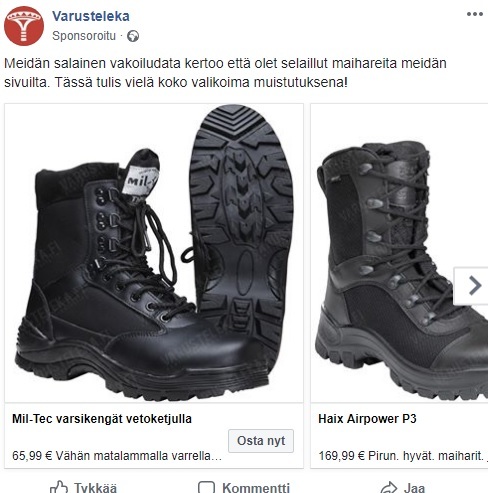Select the Kommentti comment button label

[256, 488]
